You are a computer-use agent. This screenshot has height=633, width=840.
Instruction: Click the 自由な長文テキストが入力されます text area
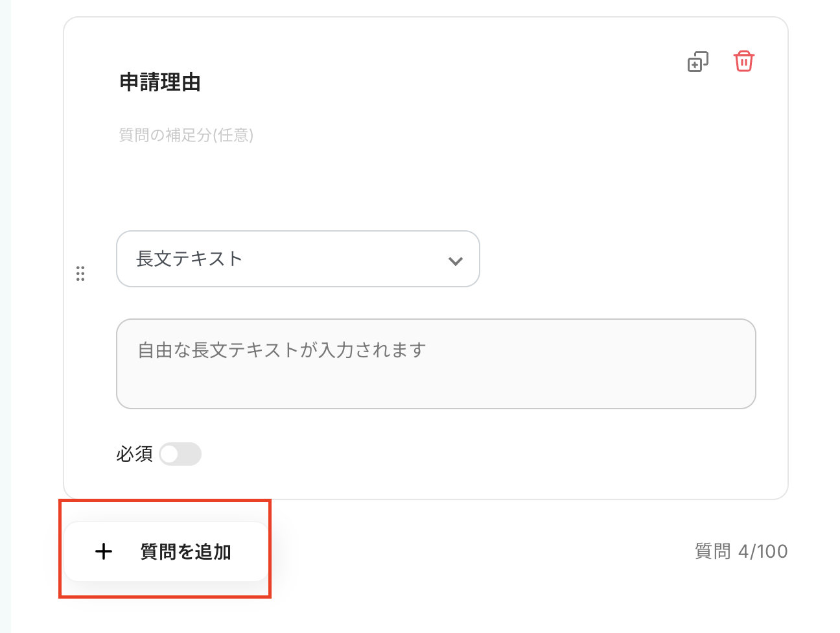[436, 364]
